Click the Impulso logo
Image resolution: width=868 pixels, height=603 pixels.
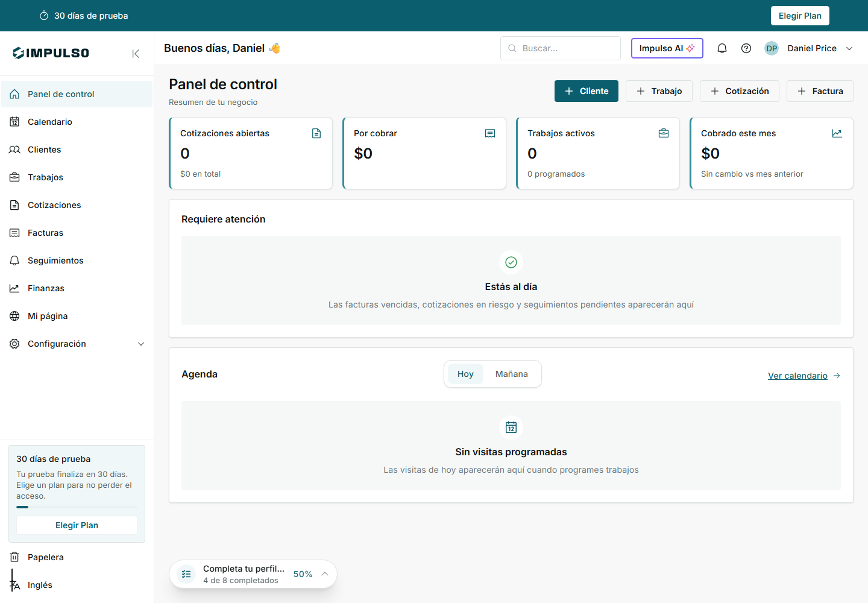coord(51,53)
